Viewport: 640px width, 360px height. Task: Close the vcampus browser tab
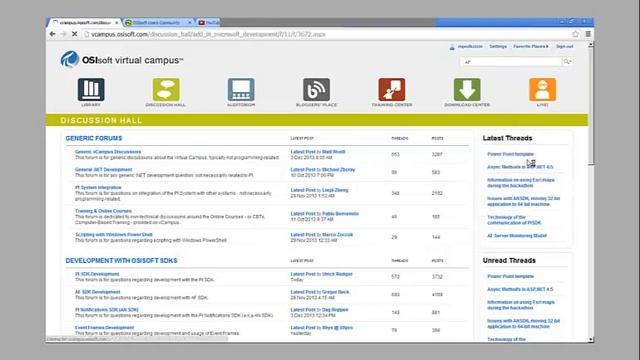point(117,23)
